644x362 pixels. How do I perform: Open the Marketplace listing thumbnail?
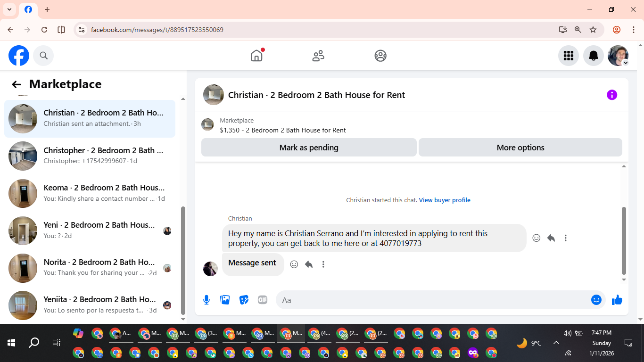pyautogui.click(x=207, y=124)
